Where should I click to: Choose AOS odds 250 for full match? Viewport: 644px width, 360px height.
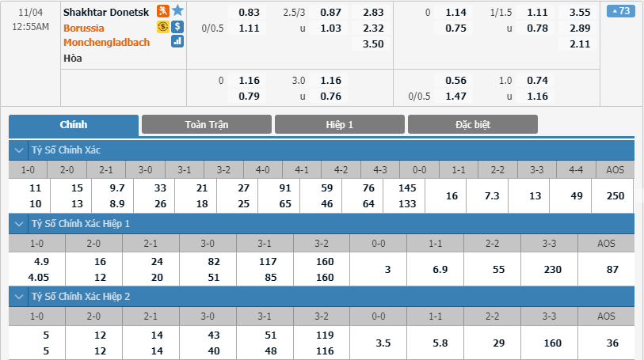(615, 196)
